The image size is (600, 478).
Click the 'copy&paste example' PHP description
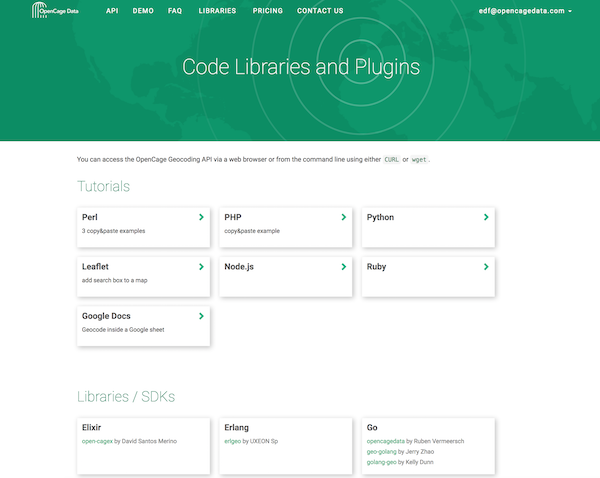pyautogui.click(x=252, y=231)
